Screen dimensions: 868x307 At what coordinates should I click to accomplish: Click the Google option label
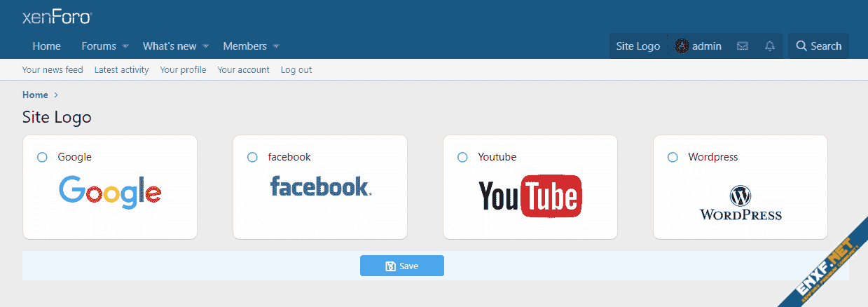(74, 157)
